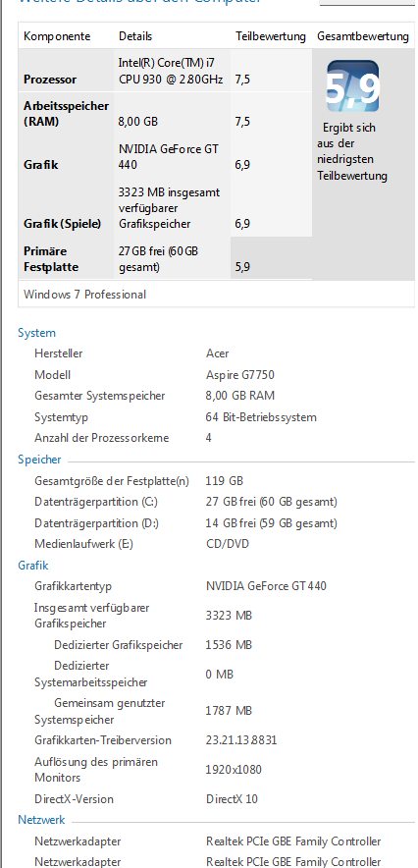Click the Teilbewertung column header

271,36
